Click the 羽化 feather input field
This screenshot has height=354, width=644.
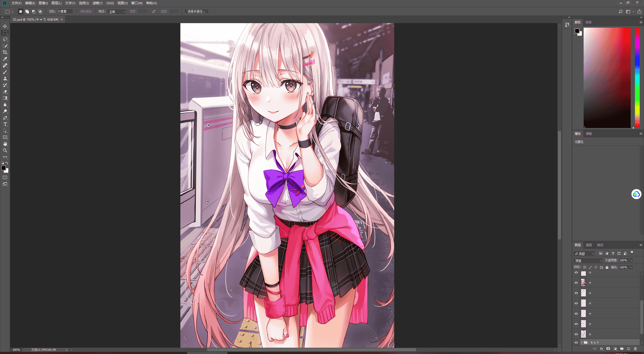point(65,12)
